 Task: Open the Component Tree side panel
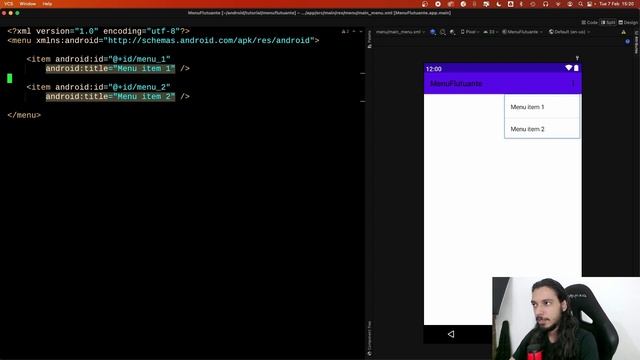(369, 338)
